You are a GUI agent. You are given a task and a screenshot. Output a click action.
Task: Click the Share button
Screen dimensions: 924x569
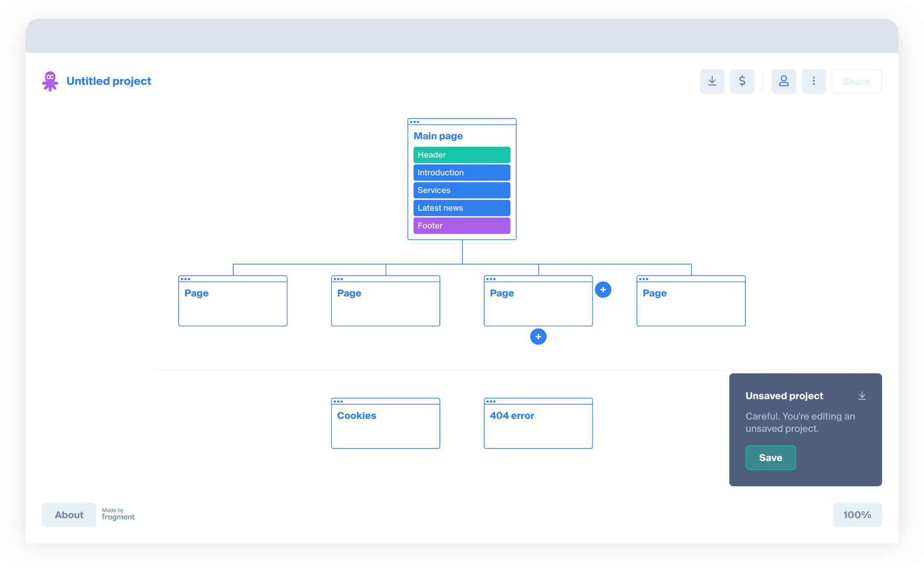click(x=856, y=81)
